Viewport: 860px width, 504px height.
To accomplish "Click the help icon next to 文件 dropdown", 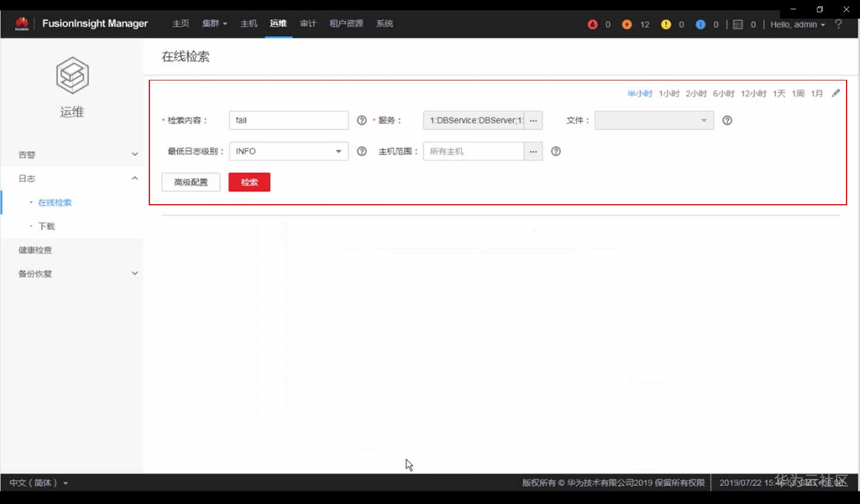I will coord(727,120).
